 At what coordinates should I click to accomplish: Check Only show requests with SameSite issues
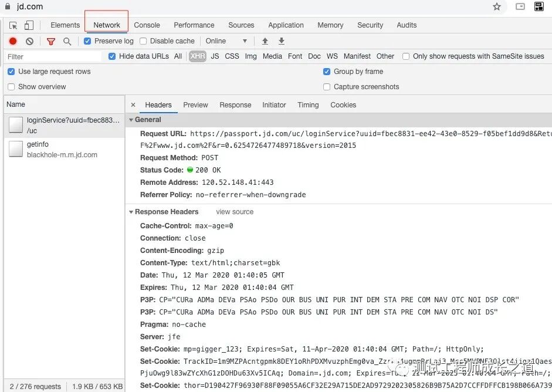click(406, 56)
